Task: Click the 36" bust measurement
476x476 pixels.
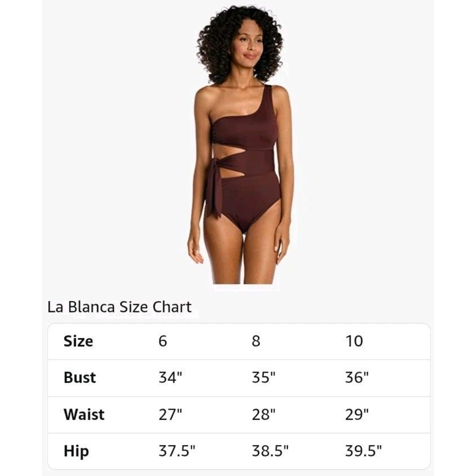Action: (357, 378)
